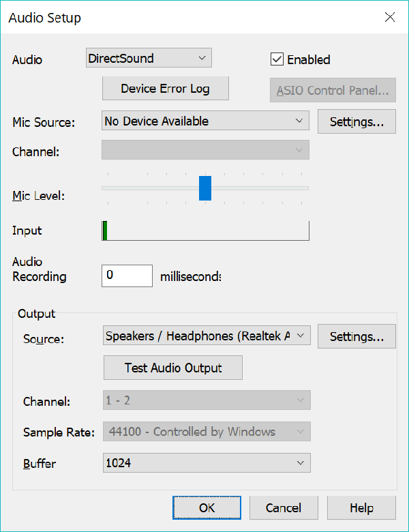Image resolution: width=409 pixels, height=532 pixels.
Task: Click the Input level meter
Action: pyautogui.click(x=205, y=231)
